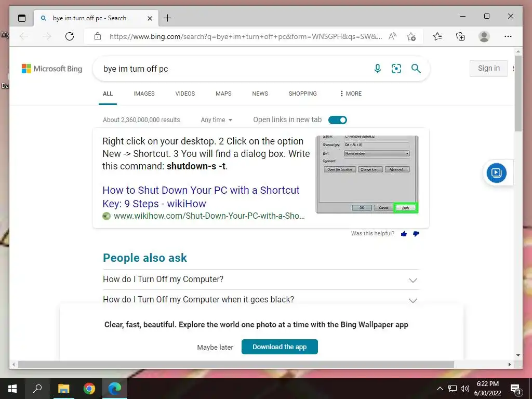Start voice search with microphone icon
Screen dimensions: 532x399
(x=378, y=69)
